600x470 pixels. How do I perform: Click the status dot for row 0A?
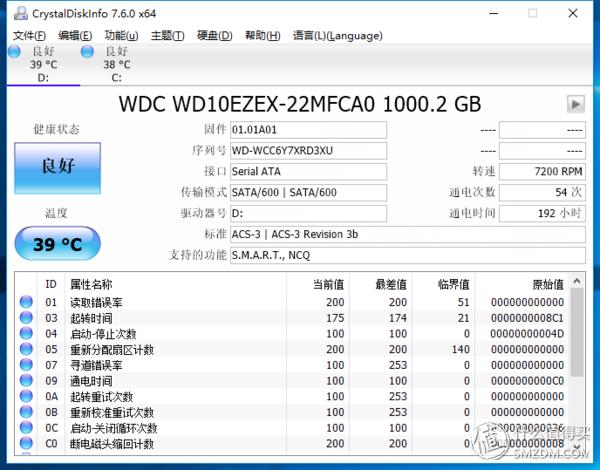pos(26,396)
